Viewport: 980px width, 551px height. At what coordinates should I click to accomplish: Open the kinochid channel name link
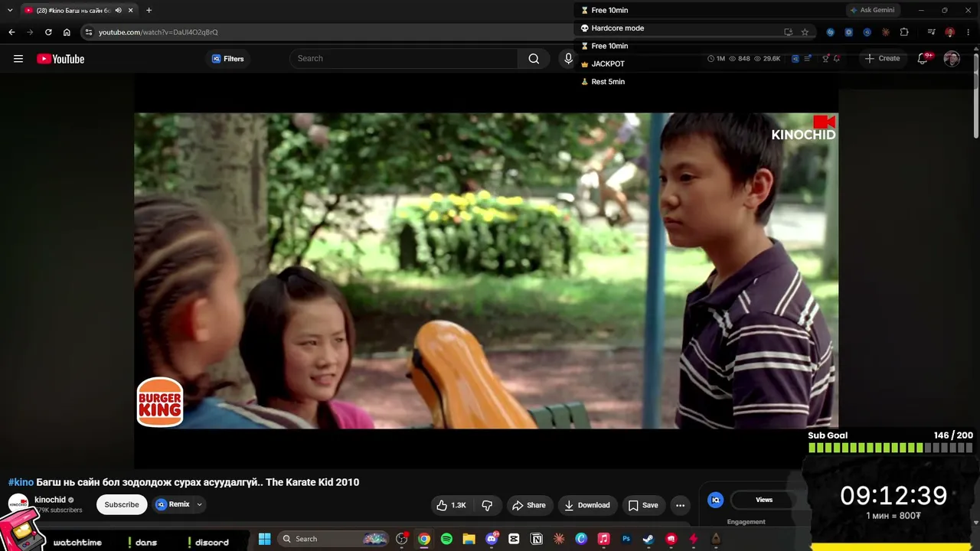tap(50, 500)
